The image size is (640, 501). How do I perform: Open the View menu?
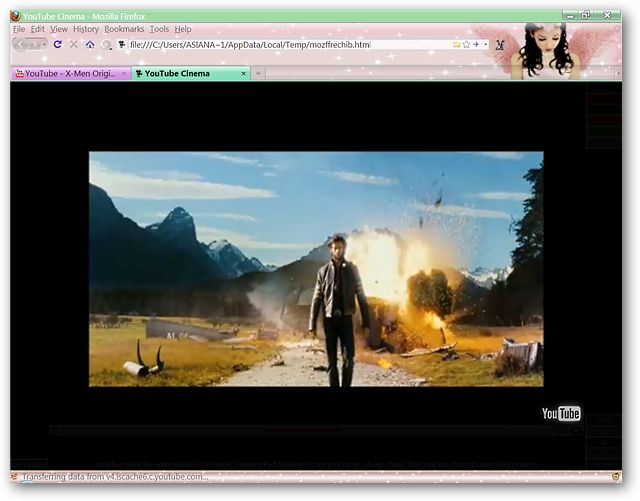59,29
